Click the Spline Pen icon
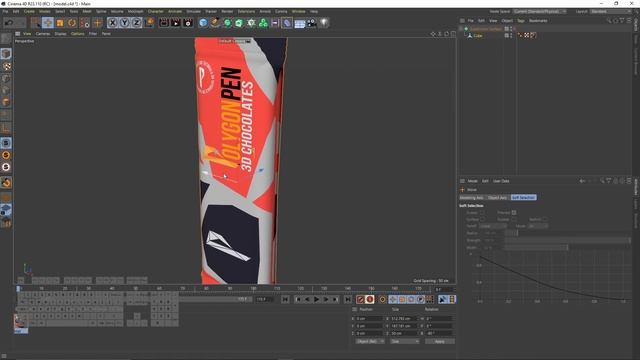640x360 pixels. click(215, 23)
